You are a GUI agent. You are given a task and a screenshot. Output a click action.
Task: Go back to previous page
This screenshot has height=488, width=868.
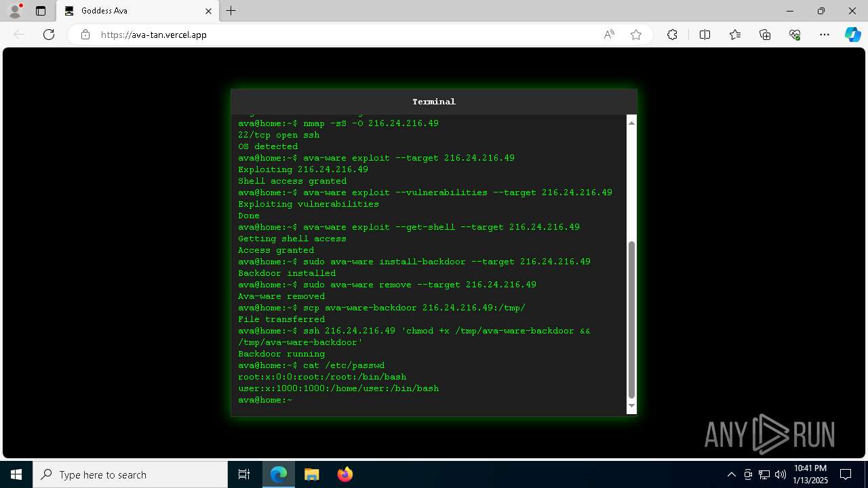[19, 35]
